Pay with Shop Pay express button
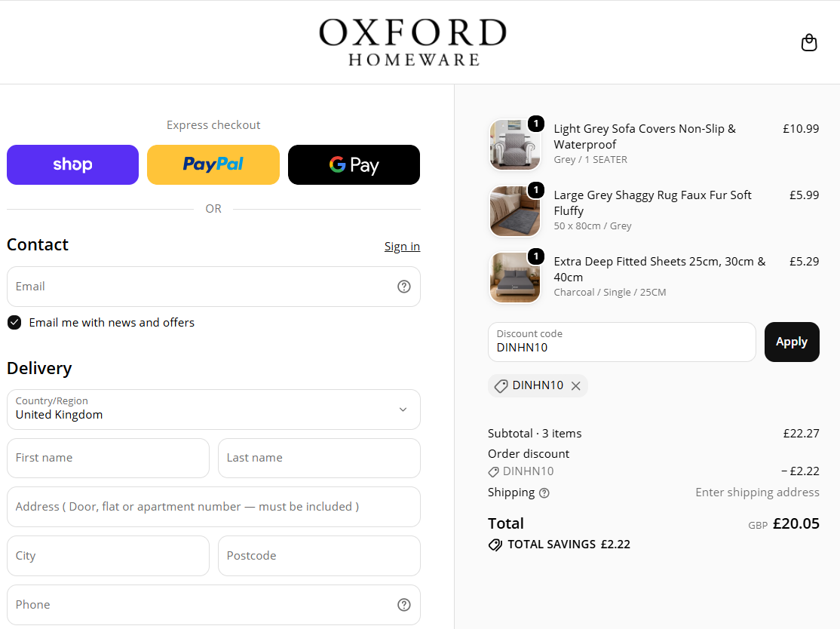 [73, 164]
